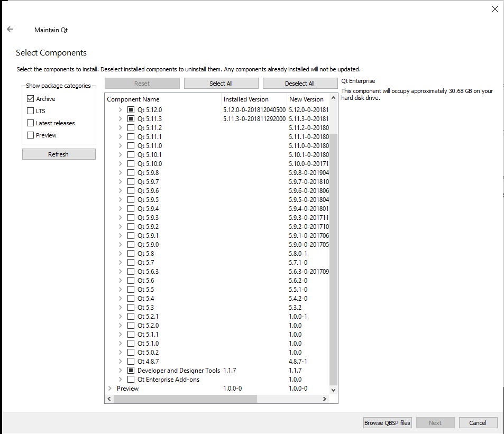Click the Cancel button
Image resolution: width=504 pixels, height=434 pixels.
point(478,423)
